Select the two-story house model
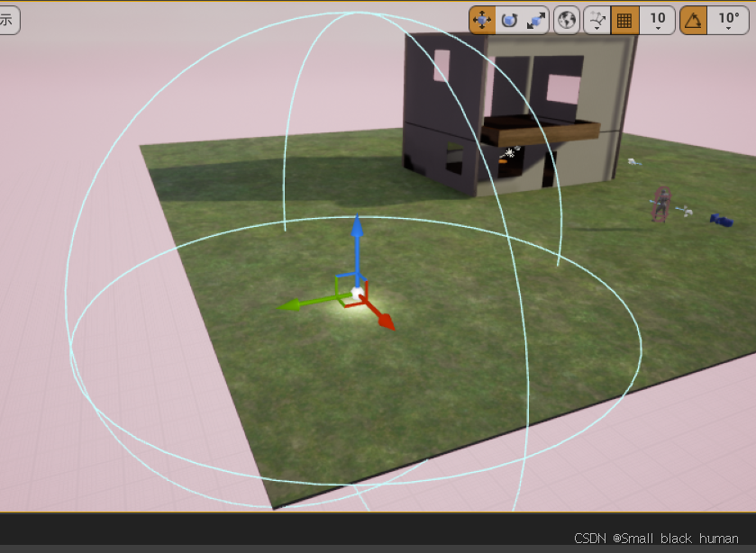 click(518, 113)
